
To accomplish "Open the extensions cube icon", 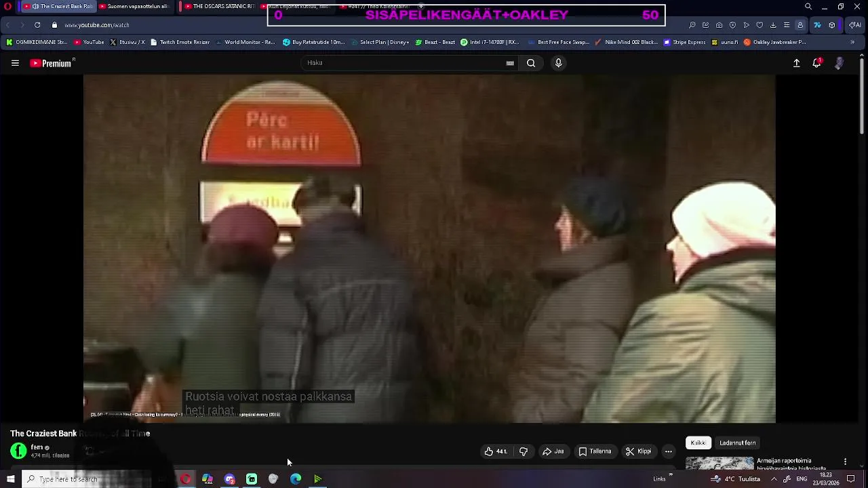I will pos(832,25).
